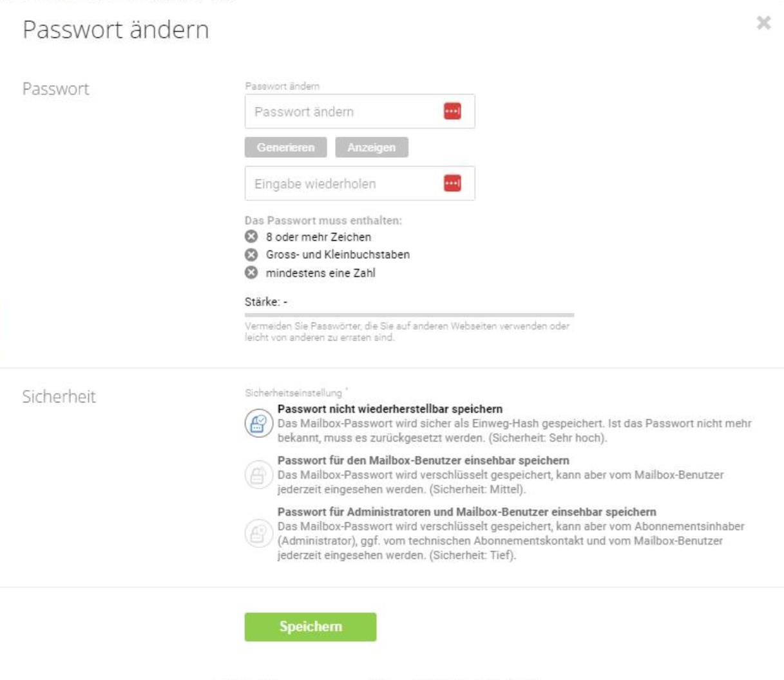This screenshot has width=784, height=680.
Task: Select the lock icon for mailbox-user viewable password
Action: (x=258, y=476)
